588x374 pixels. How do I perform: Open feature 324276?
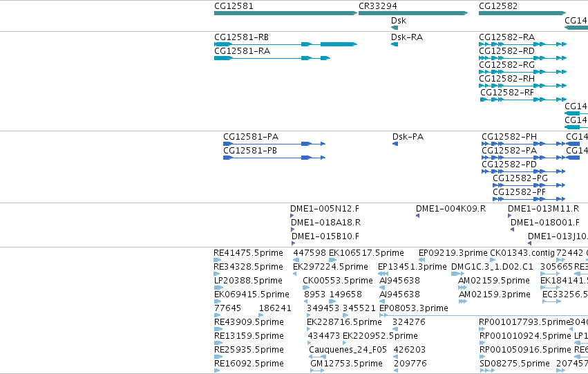click(395, 329)
